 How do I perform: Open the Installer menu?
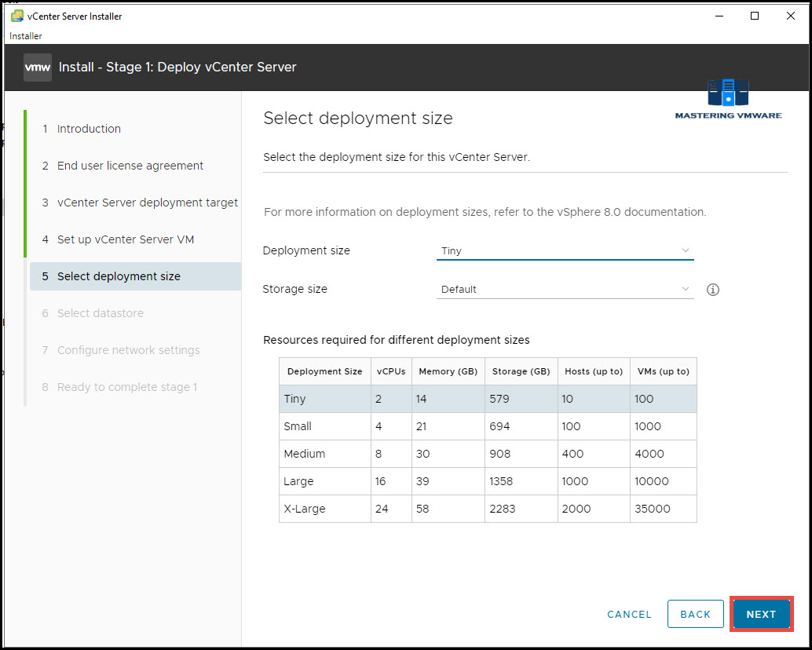point(25,35)
